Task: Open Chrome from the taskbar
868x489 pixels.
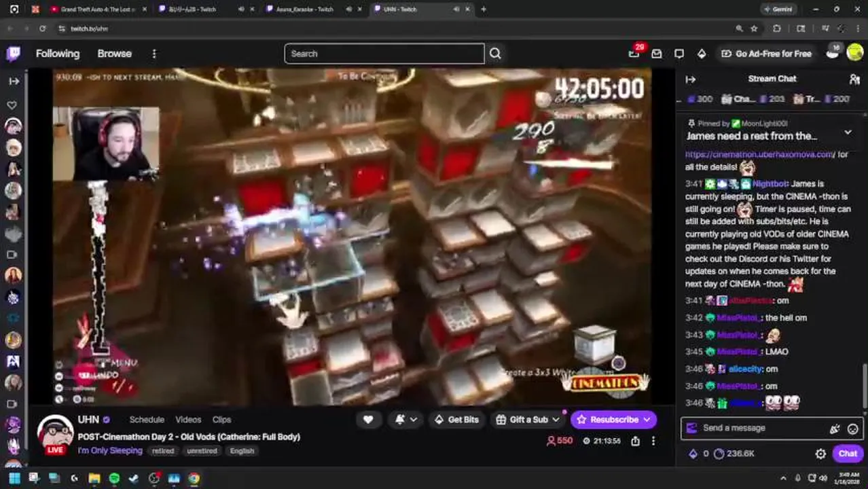Action: pyautogui.click(x=194, y=479)
